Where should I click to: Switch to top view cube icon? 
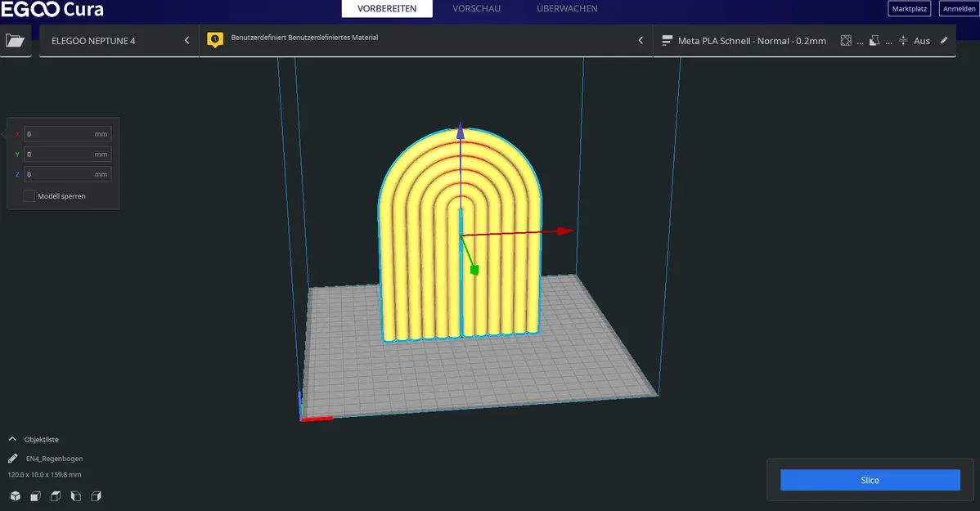coord(56,496)
